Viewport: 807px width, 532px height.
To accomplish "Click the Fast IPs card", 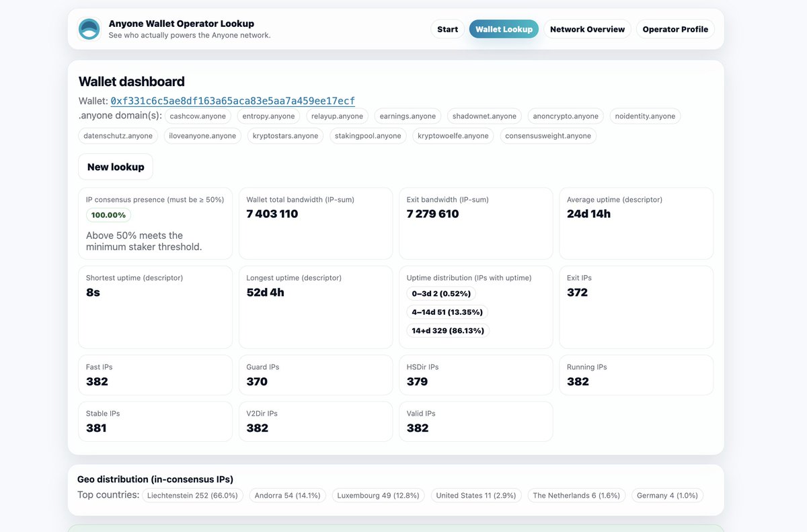I will 155,375.
